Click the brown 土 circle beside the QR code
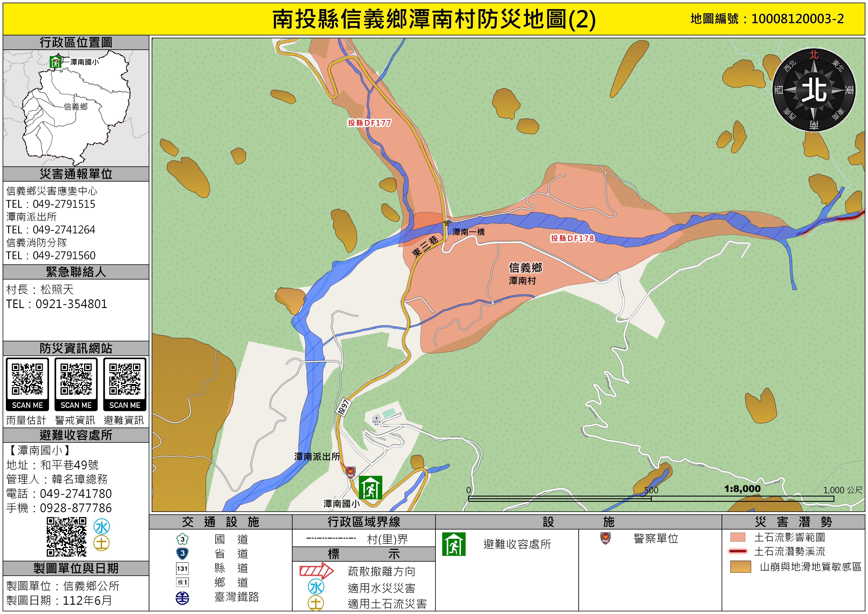The image size is (868, 614). tap(101, 543)
